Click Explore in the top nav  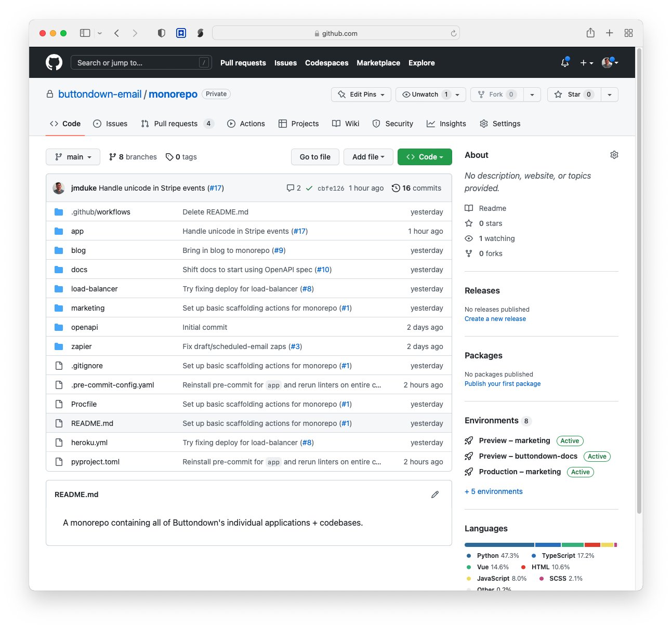421,63
